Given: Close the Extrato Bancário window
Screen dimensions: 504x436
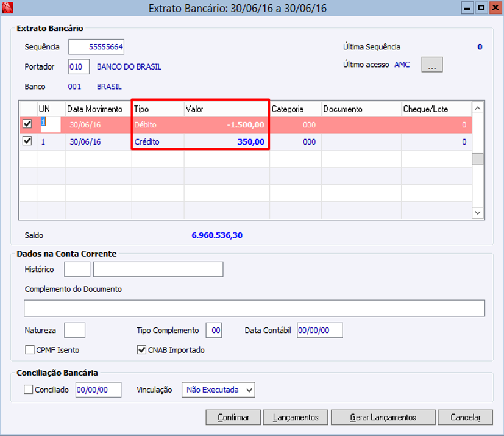Looking at the screenshot, I should tap(495, 8).
